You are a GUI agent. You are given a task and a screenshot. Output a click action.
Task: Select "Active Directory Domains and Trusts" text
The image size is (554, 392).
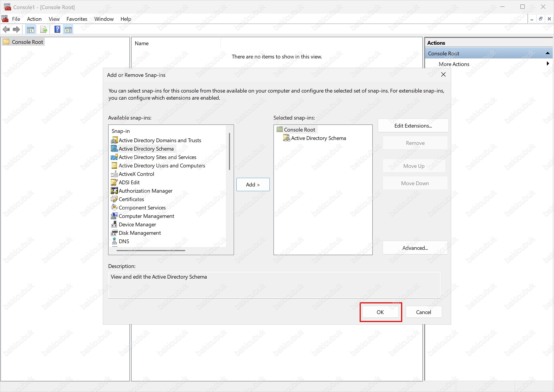point(160,140)
